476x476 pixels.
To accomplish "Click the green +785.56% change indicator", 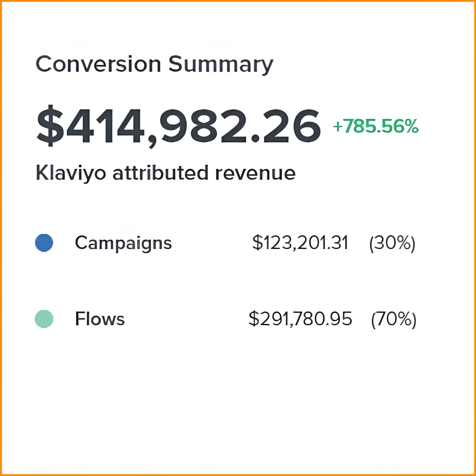I will [x=376, y=126].
